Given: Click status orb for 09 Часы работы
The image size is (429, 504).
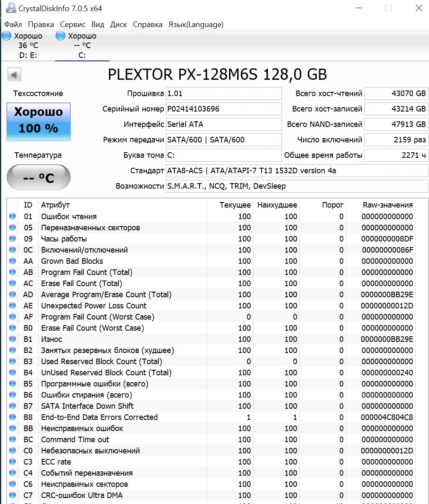Looking at the screenshot, I should tap(12, 238).
